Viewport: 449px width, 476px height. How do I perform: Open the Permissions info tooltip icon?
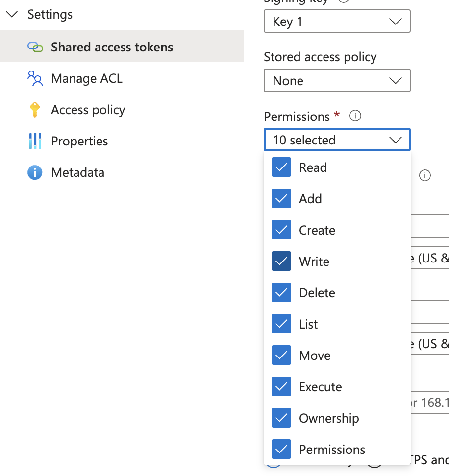[355, 116]
